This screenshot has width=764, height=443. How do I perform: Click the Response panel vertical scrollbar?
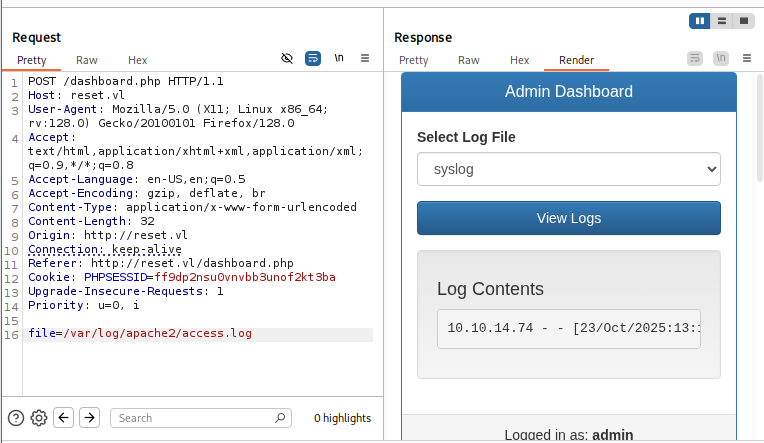[760, 128]
